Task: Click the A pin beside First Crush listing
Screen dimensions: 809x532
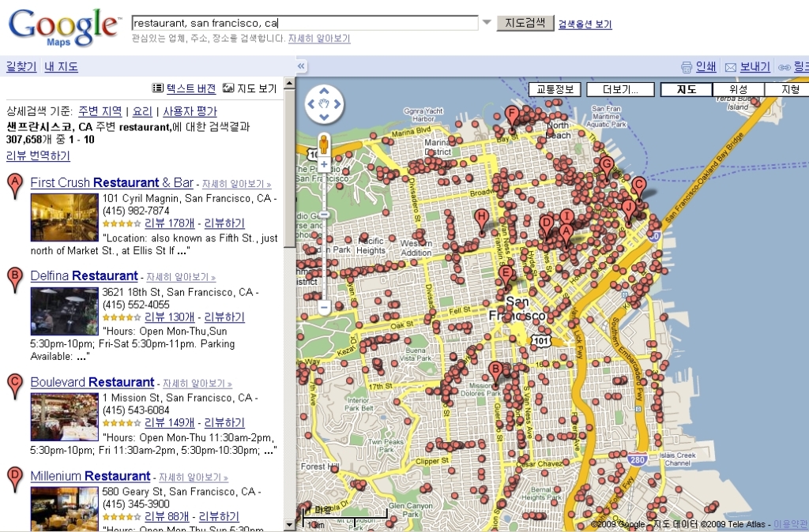Action: (x=15, y=186)
